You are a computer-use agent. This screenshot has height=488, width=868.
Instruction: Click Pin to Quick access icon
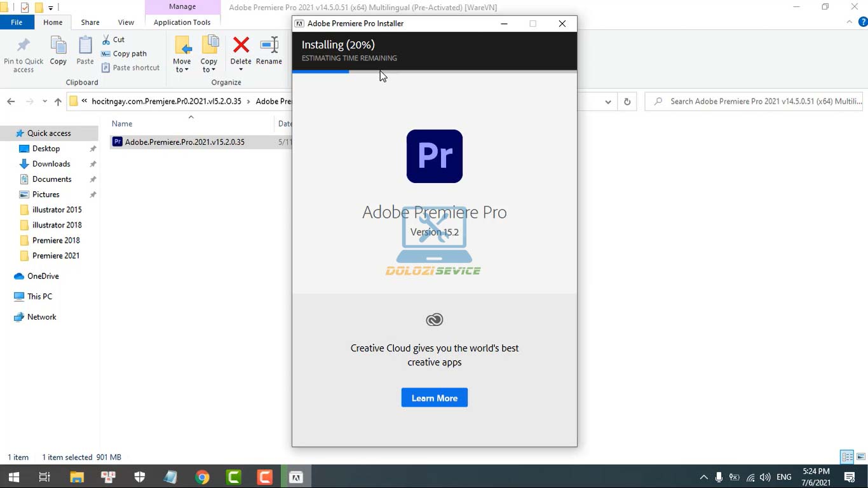(24, 46)
